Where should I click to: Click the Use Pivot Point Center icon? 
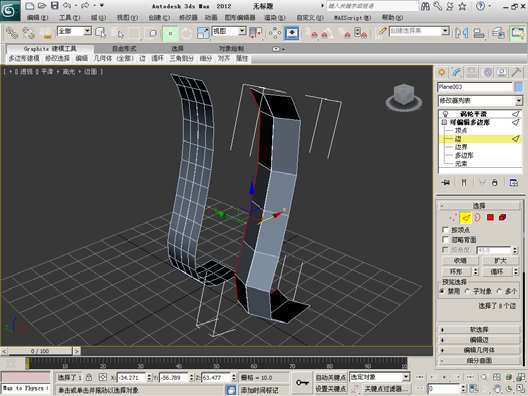click(256, 33)
